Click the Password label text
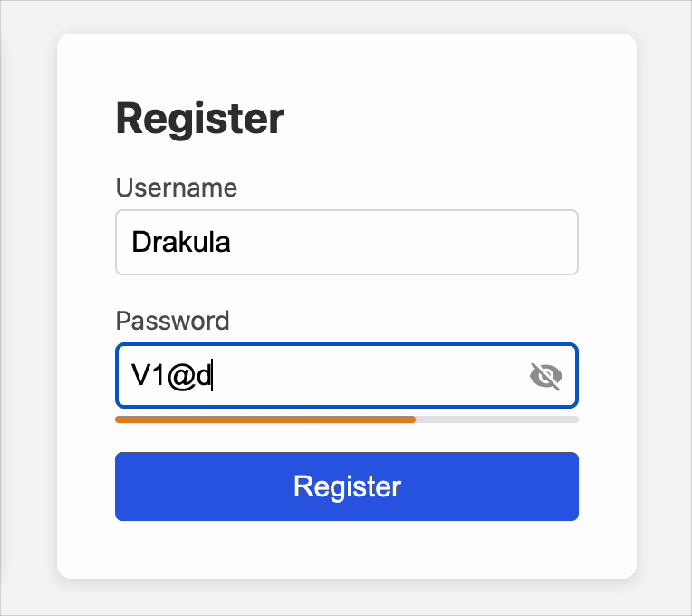This screenshot has width=692, height=616. click(172, 321)
